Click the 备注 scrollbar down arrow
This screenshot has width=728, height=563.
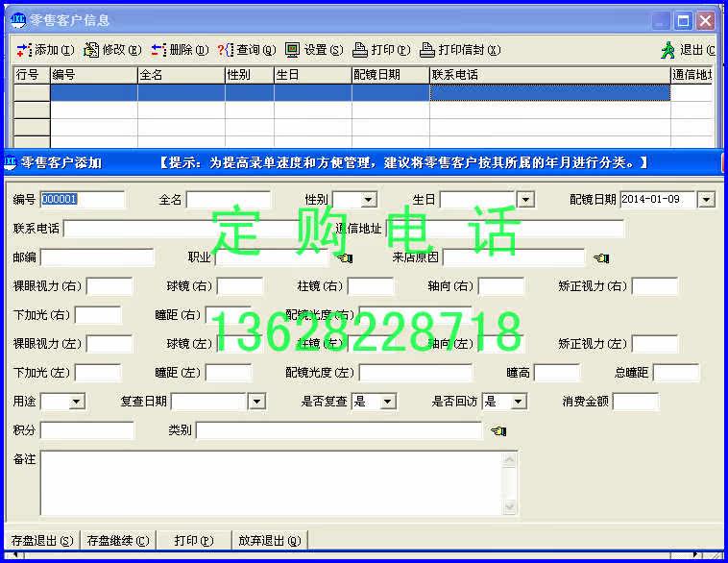(x=509, y=506)
